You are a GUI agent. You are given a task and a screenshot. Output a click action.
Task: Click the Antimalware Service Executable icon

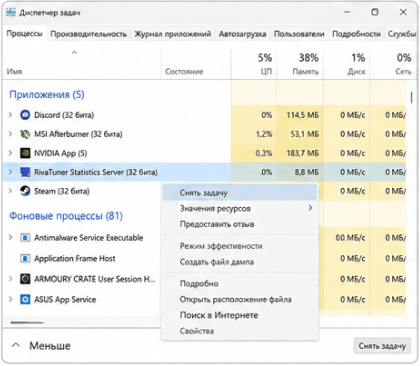click(x=25, y=238)
